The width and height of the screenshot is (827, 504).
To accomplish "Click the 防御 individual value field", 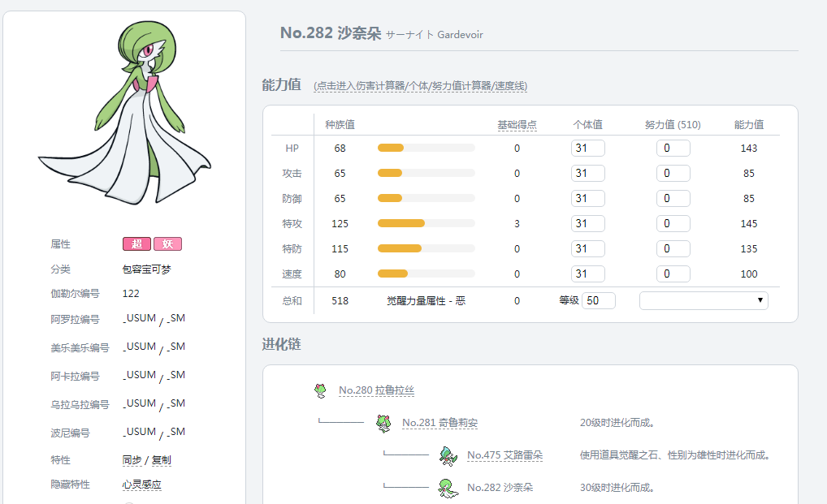I will pos(587,199).
